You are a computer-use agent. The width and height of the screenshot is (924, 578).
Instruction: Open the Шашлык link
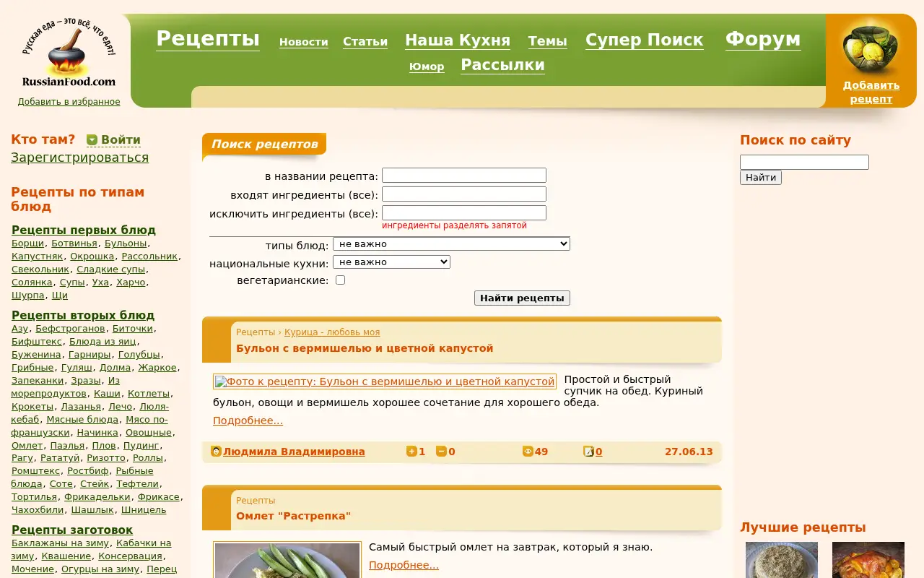point(92,510)
